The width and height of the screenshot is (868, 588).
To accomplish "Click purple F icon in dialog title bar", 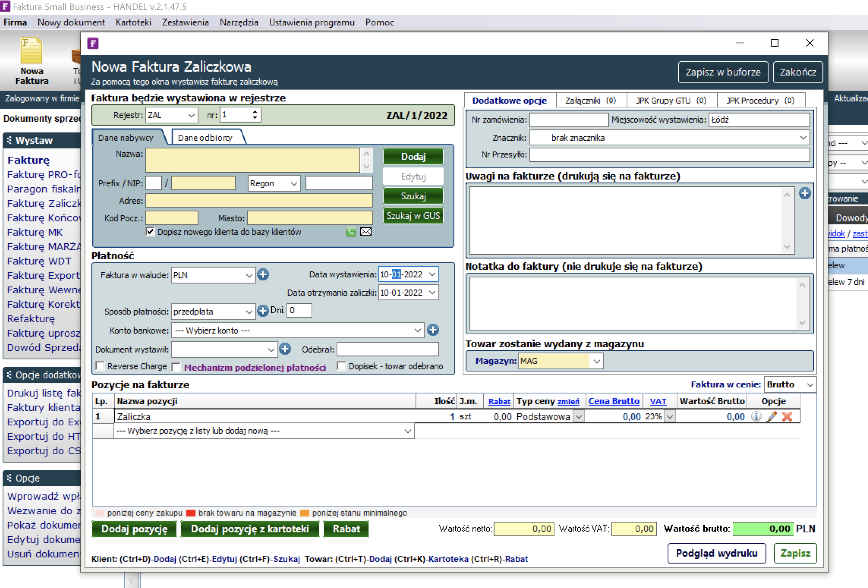I will 93,43.
